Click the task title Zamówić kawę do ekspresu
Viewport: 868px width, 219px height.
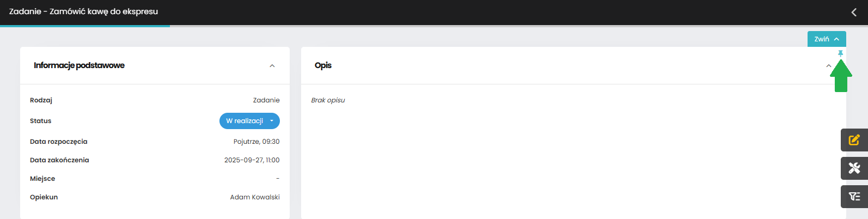coord(103,11)
